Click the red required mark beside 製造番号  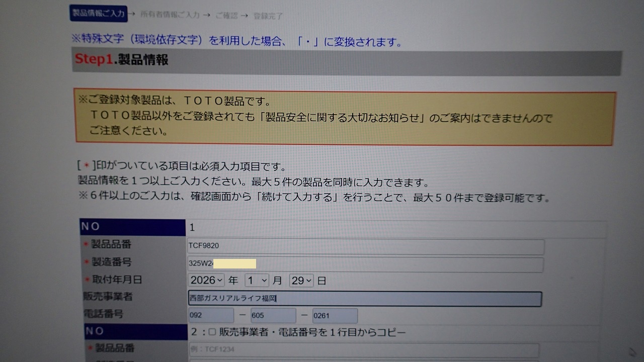click(86, 262)
